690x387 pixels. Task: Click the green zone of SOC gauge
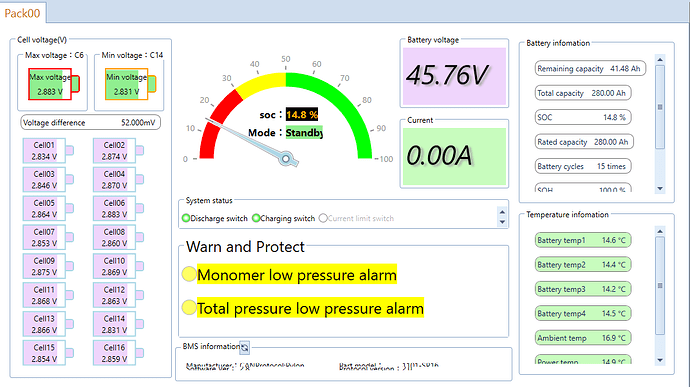click(343, 102)
